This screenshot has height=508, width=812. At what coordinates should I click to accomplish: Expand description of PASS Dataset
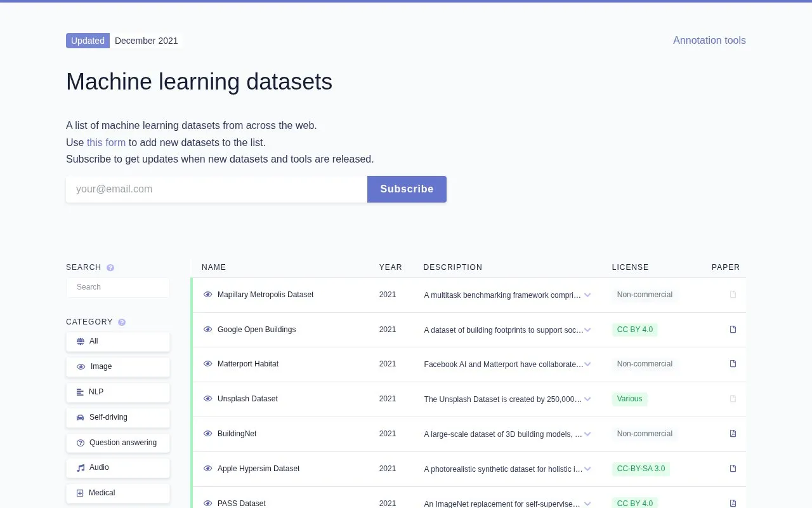tap(587, 504)
